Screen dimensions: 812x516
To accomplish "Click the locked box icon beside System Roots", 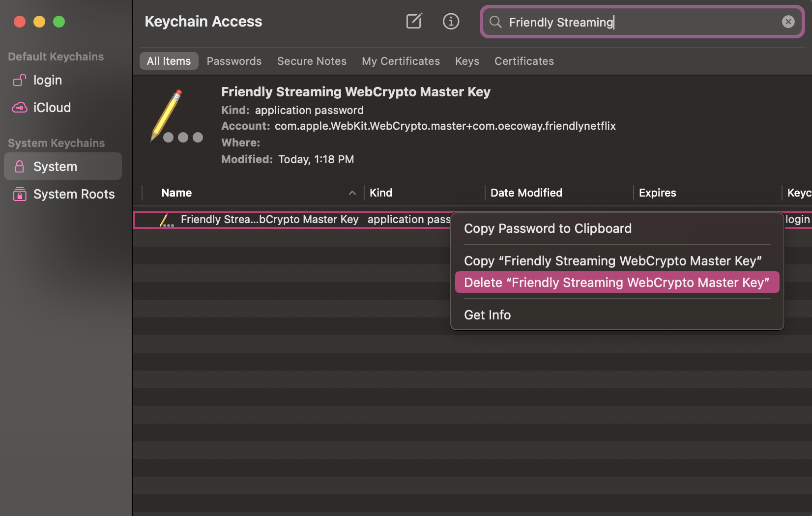I will [x=20, y=194].
